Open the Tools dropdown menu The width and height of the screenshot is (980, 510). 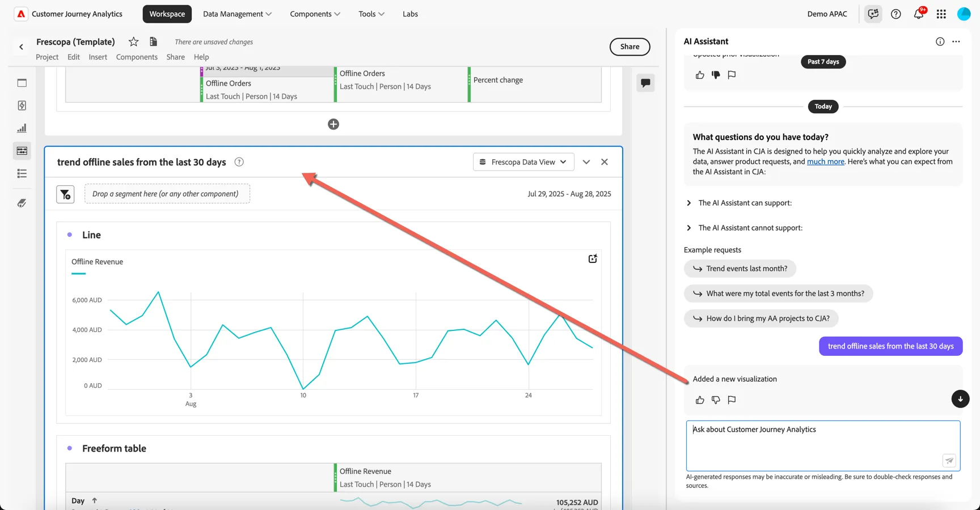click(371, 14)
